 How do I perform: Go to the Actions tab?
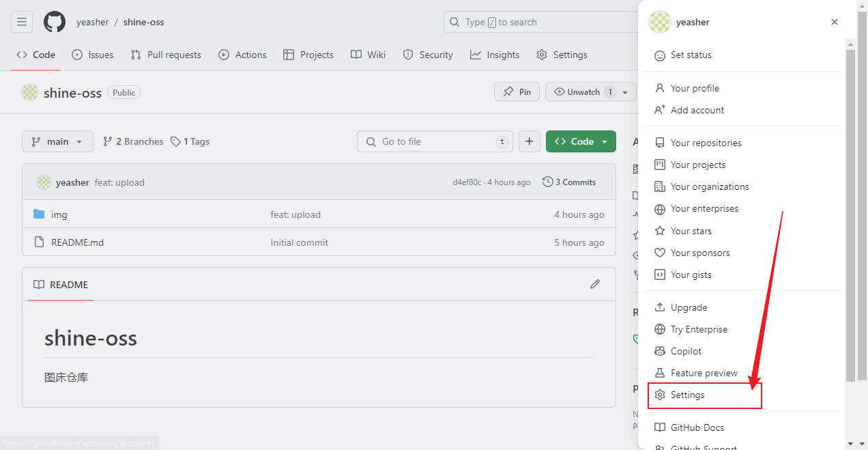tap(242, 55)
